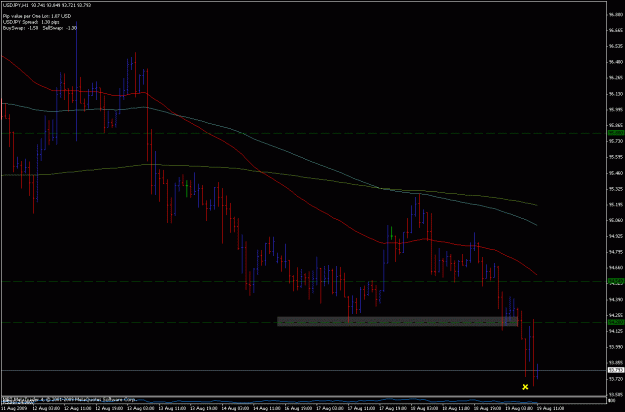Click the 95.060 price axis label
Viewport: 625px width, 412px height.
click(x=616, y=220)
